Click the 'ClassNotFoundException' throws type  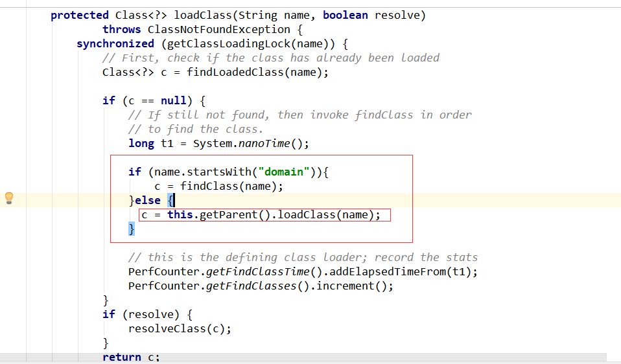[218, 30]
